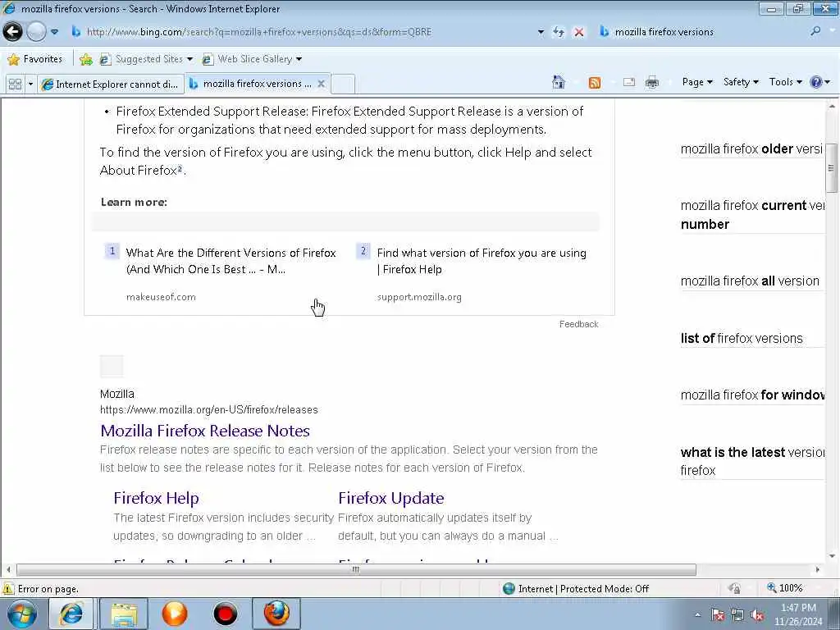
Task: Switch to Internet Explorer cannot display tab
Action: (111, 84)
